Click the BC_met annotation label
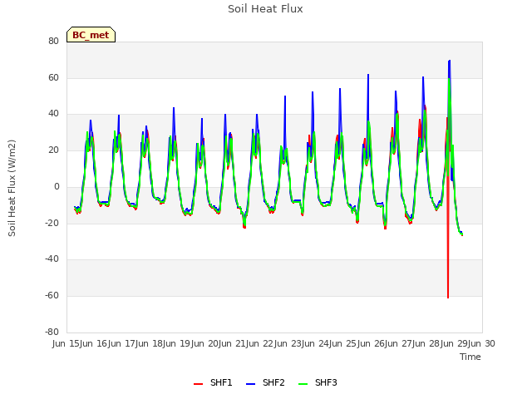This screenshot has height=399, width=532. pos(91,35)
